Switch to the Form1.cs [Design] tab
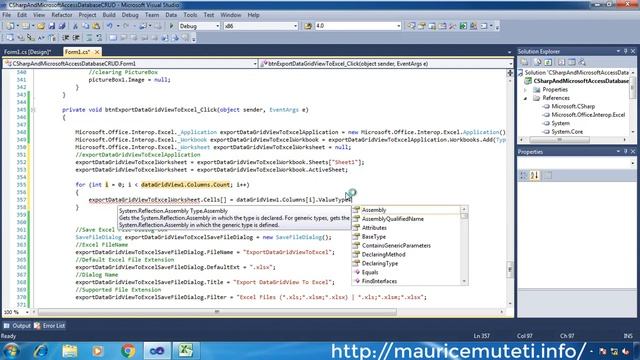The height and width of the screenshot is (360, 640). tap(28, 52)
